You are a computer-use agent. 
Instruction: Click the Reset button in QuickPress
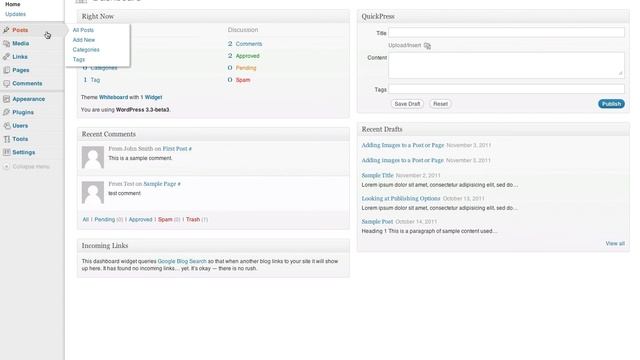click(x=440, y=104)
